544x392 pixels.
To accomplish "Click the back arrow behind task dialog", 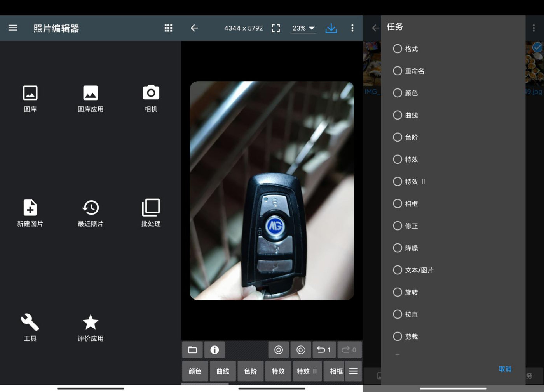I will point(375,28).
